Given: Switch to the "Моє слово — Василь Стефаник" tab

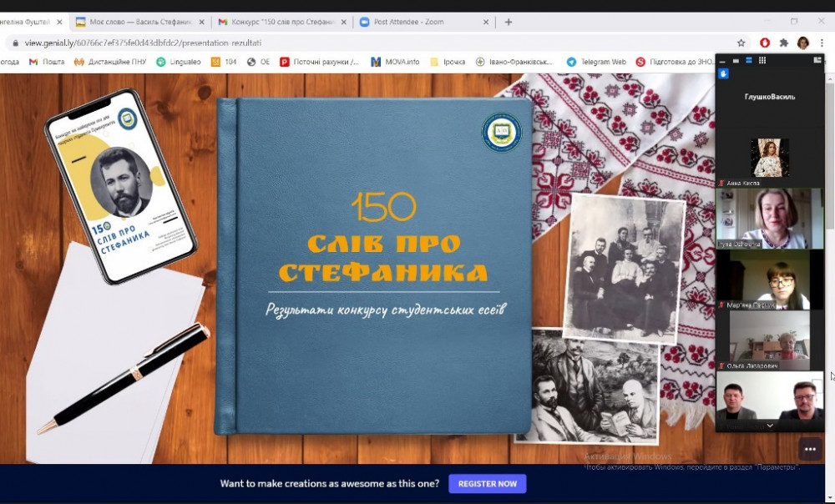Looking at the screenshot, I should (132, 23).
